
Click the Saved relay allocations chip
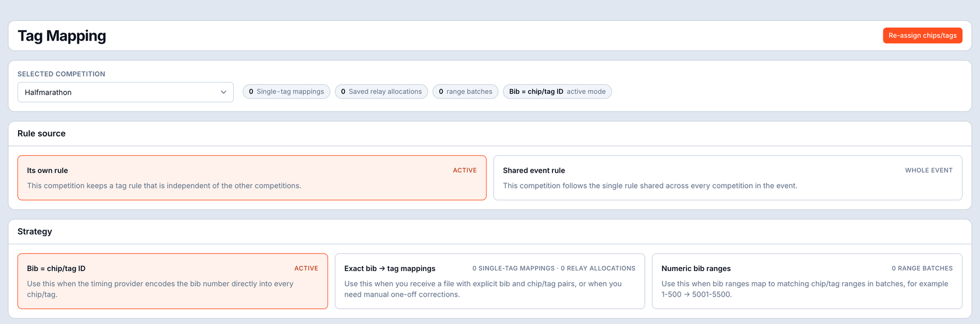tap(382, 91)
